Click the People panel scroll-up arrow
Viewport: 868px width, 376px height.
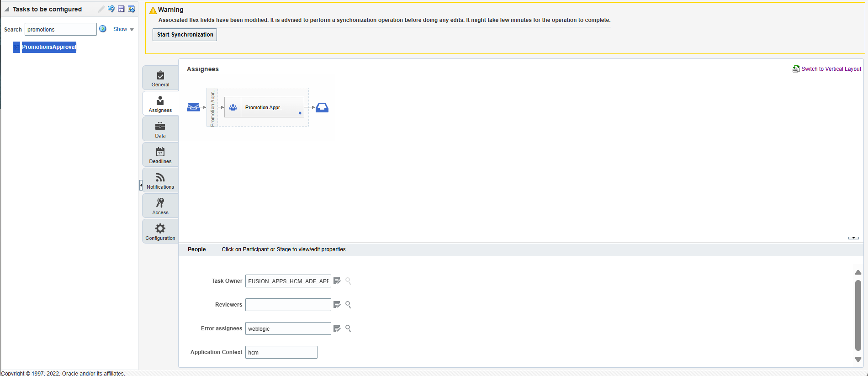tap(858, 272)
